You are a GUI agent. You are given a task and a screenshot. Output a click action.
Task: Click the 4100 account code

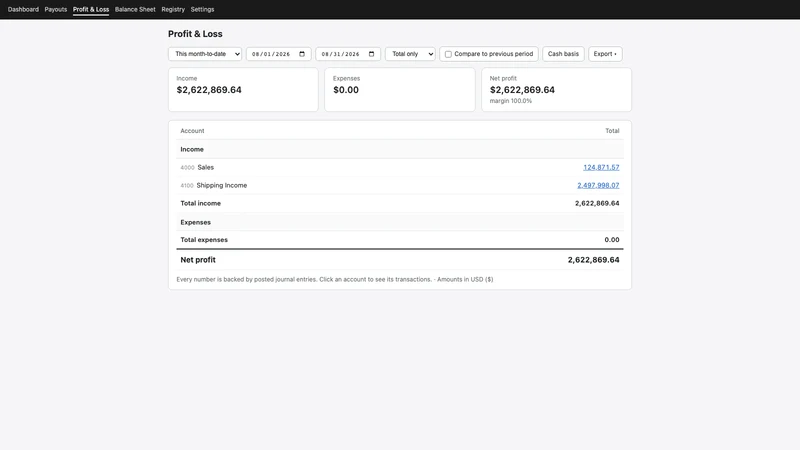(x=187, y=186)
